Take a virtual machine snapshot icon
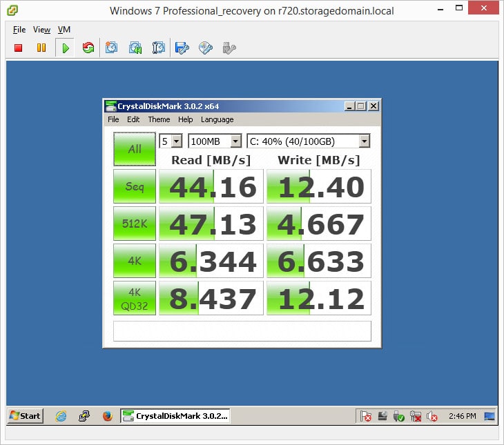Viewport: 504px width, 445px height. (111, 48)
